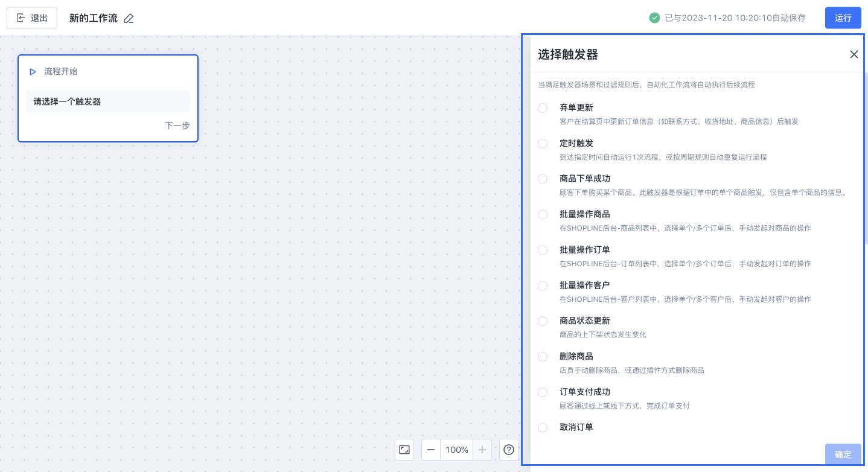Click the description under 批量操作订单

click(x=685, y=264)
